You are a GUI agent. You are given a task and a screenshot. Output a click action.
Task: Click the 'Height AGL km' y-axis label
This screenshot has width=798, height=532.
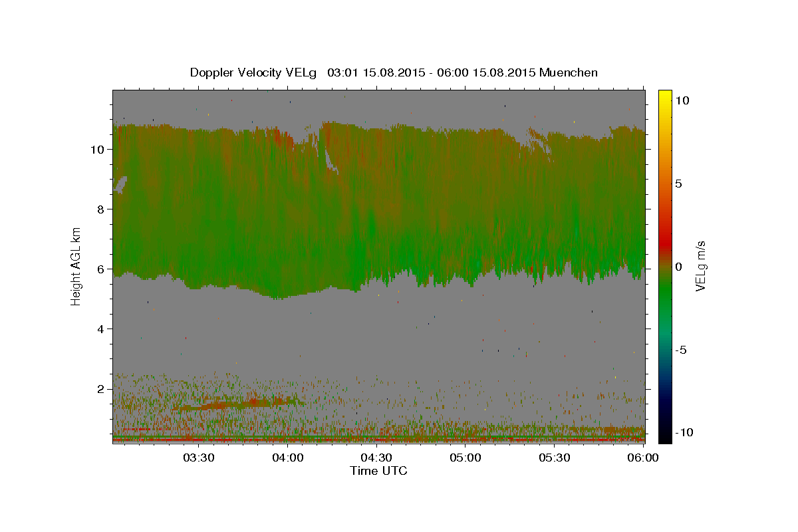click(x=76, y=265)
